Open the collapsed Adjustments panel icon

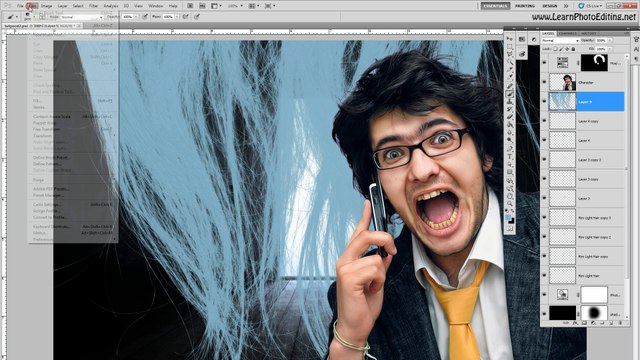coord(533,39)
